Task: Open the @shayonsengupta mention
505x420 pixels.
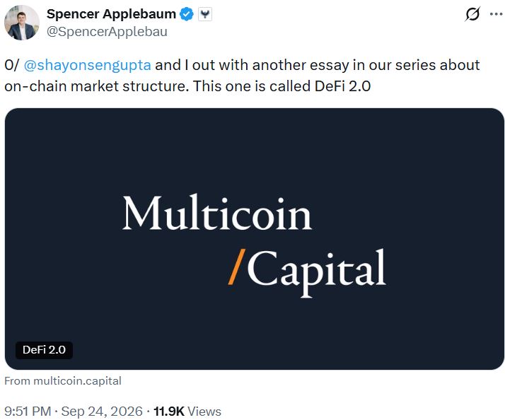Action: [x=87, y=65]
